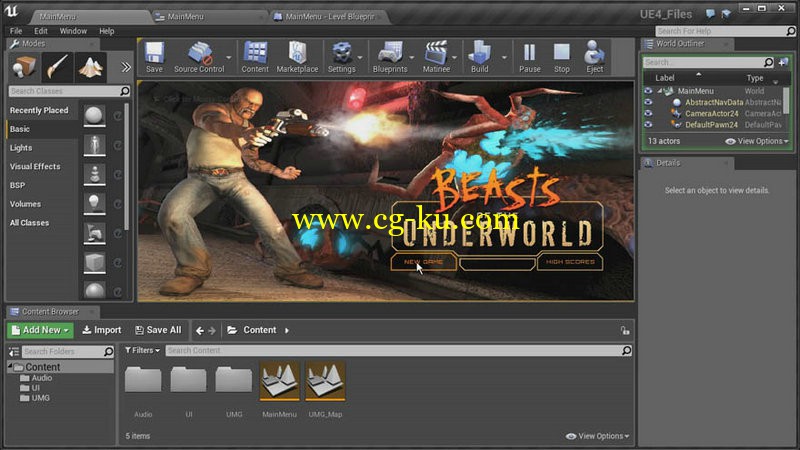
Task: Open Settings dropdown arrow
Action: click(360, 57)
